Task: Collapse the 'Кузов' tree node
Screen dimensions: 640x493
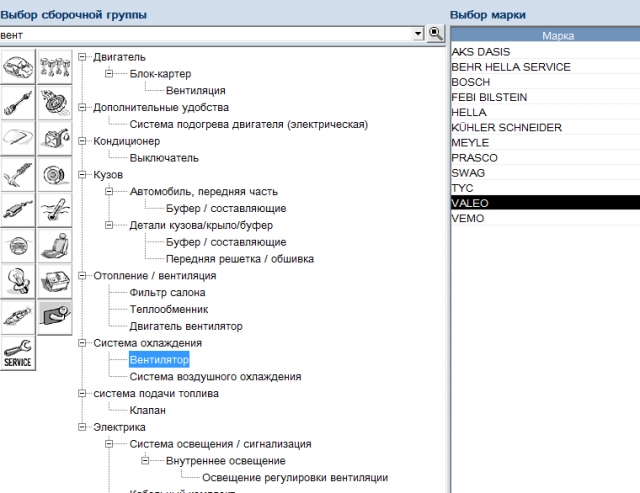Action: click(82, 175)
